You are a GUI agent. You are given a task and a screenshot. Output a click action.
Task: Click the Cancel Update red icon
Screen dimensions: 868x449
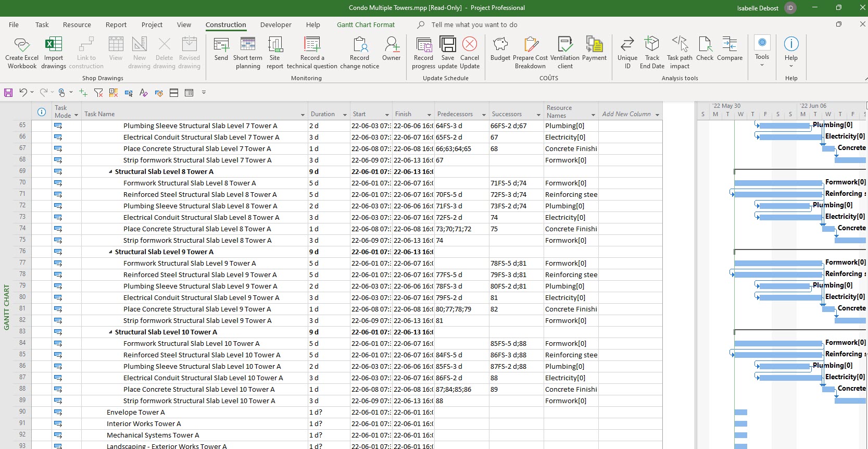[x=469, y=45]
